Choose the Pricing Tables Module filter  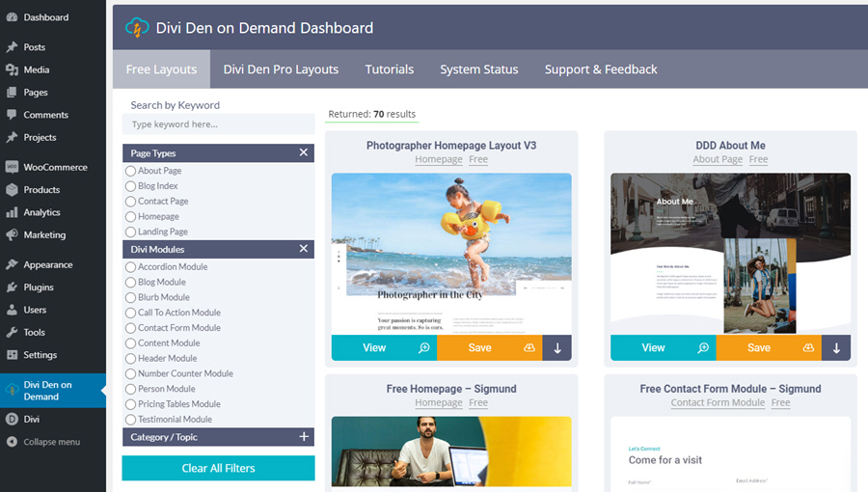pos(130,404)
